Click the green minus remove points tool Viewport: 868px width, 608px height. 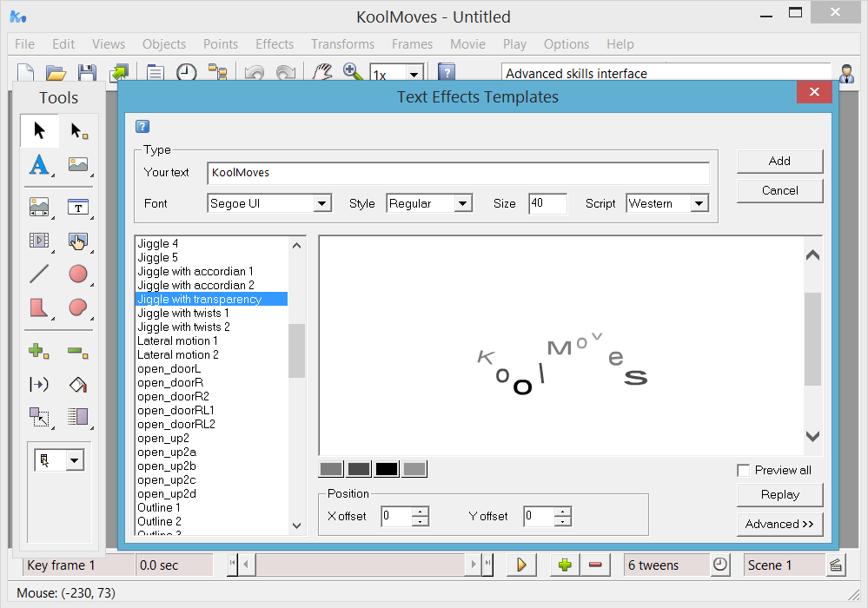(78, 351)
